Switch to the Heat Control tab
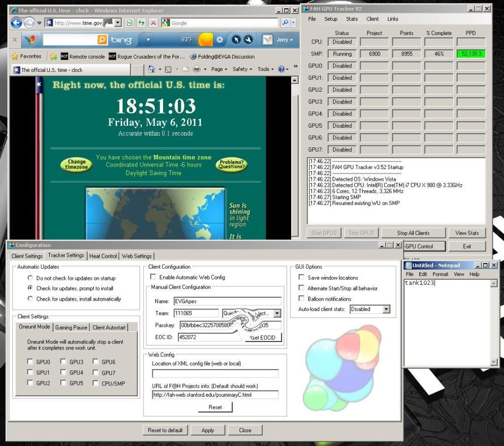The image size is (504, 446). pyautogui.click(x=103, y=256)
